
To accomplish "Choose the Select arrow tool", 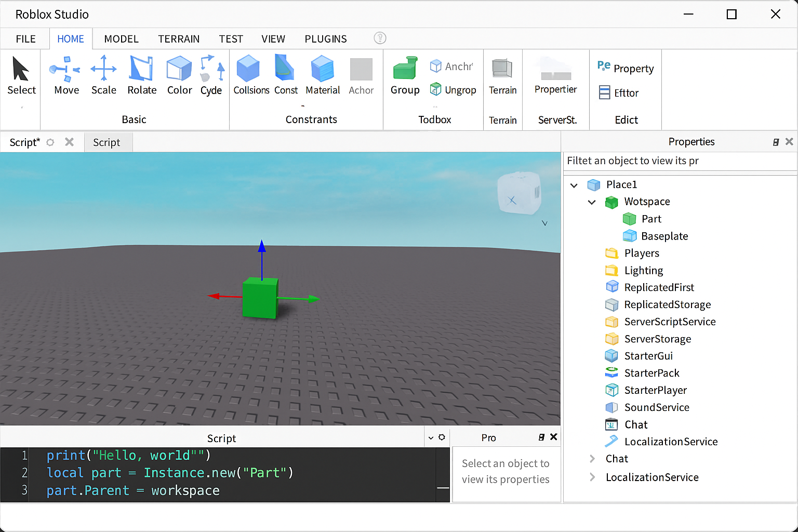I will click(21, 76).
